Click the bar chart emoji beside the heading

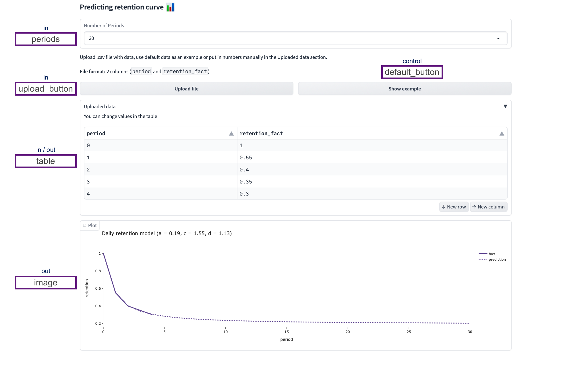(170, 7)
